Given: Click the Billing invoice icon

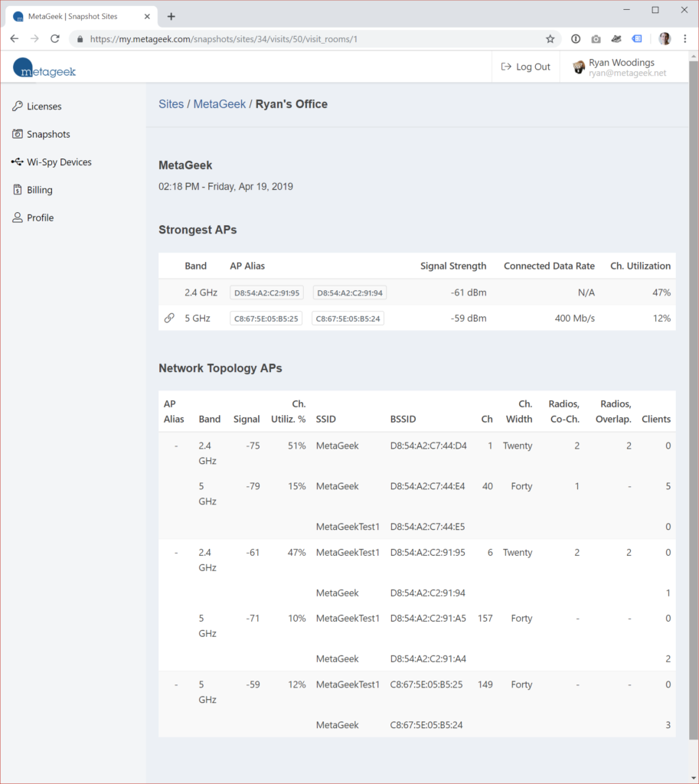Looking at the screenshot, I should pyautogui.click(x=18, y=190).
